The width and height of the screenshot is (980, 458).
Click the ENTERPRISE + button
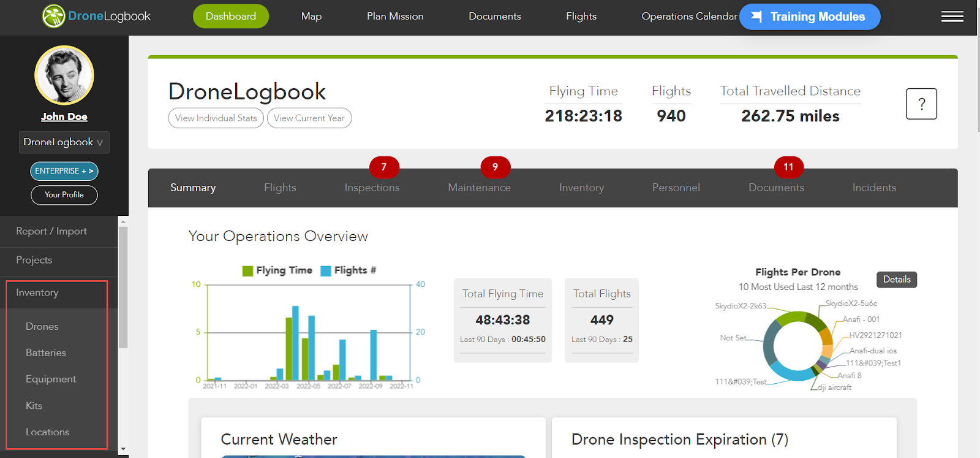[64, 171]
